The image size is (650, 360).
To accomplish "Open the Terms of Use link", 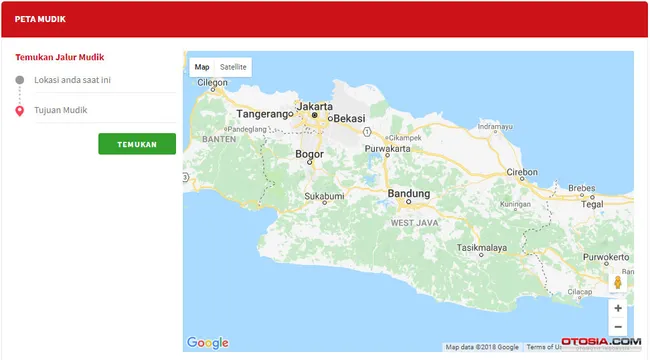I will tap(544, 347).
